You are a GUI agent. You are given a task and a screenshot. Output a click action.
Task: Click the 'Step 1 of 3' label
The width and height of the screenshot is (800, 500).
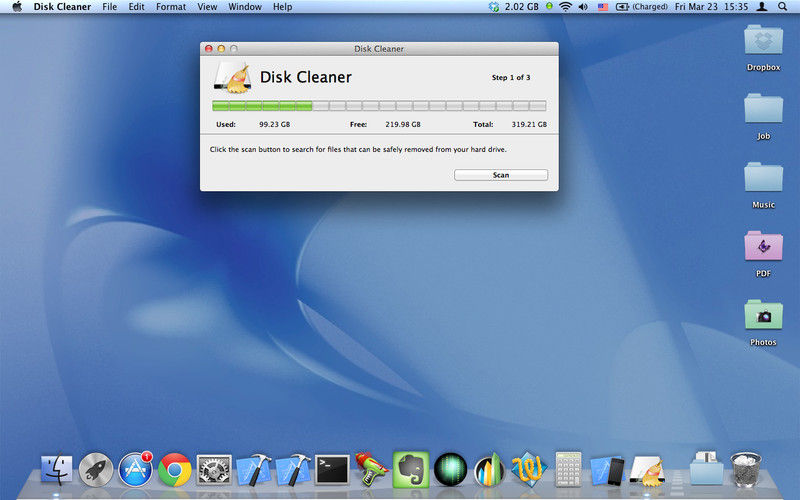(x=511, y=78)
